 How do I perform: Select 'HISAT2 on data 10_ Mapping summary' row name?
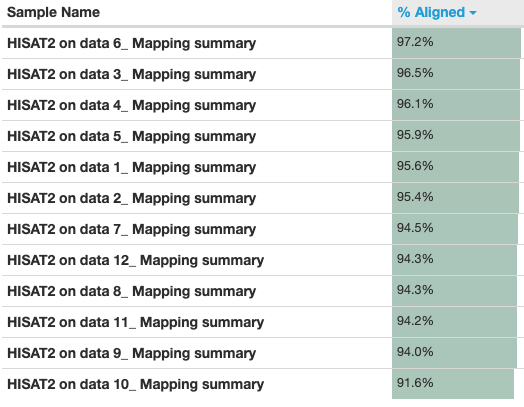pyautogui.click(x=136, y=385)
